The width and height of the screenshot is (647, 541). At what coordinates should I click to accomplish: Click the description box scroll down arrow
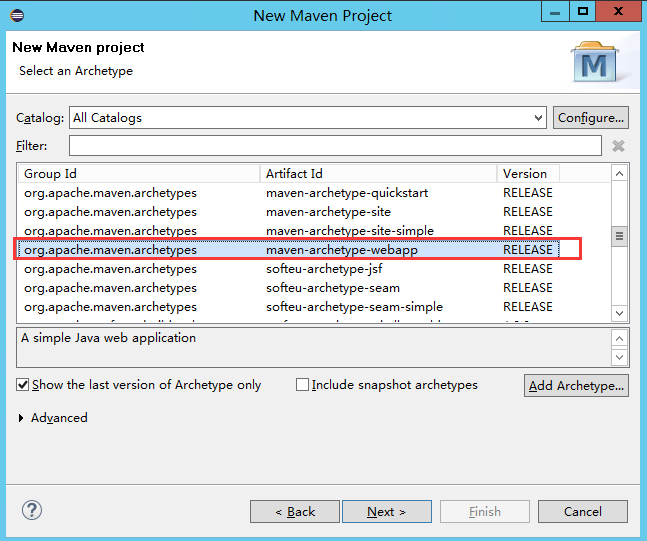click(x=619, y=357)
